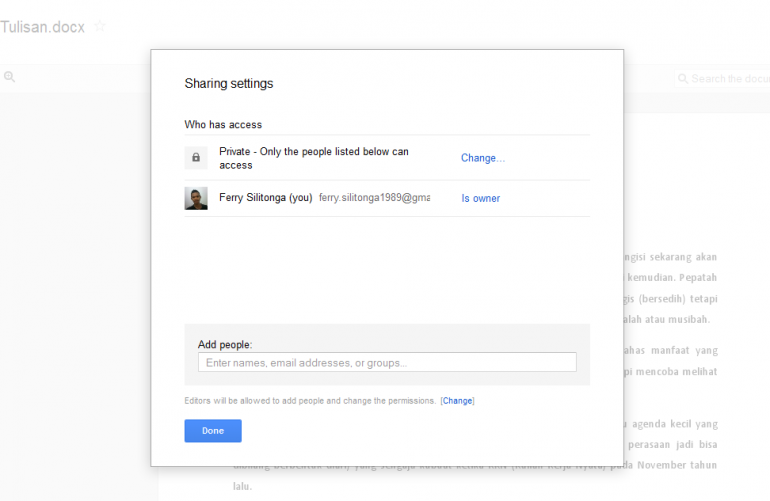Click the Sharing settings heading
This screenshot has width=770, height=501.
pos(229,84)
